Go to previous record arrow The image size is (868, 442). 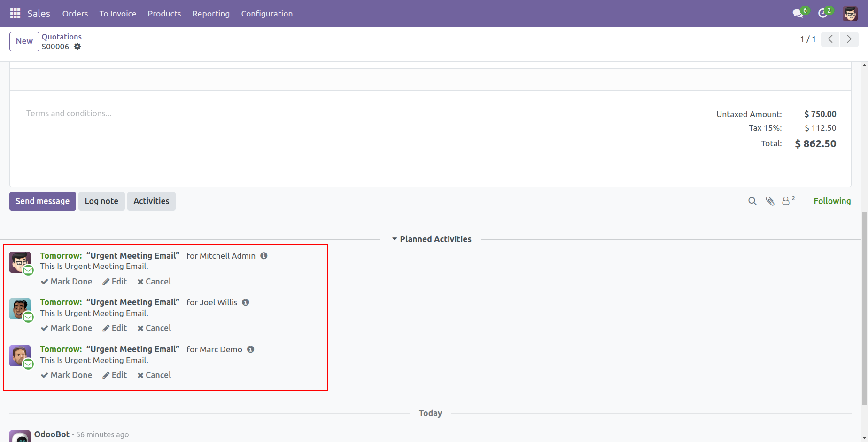[x=830, y=39]
